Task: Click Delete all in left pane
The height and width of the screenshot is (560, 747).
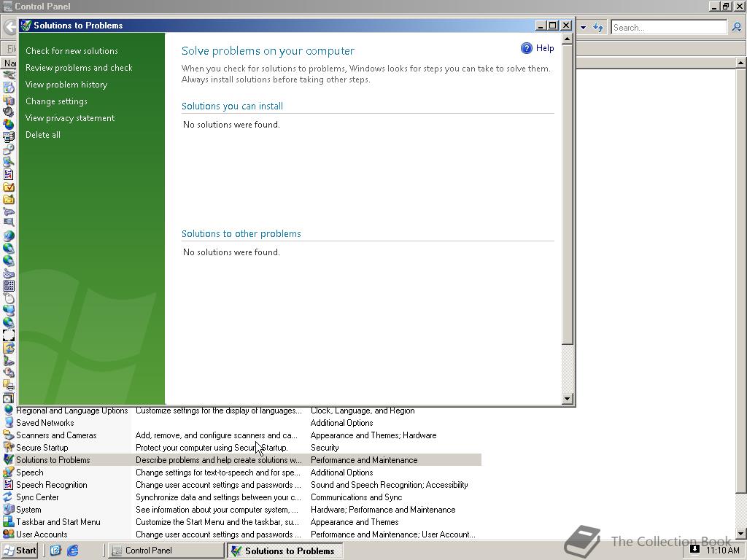Action: pos(43,135)
